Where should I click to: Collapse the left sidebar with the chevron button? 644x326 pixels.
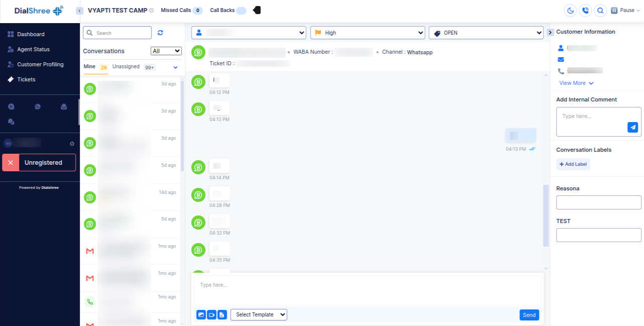click(79, 11)
